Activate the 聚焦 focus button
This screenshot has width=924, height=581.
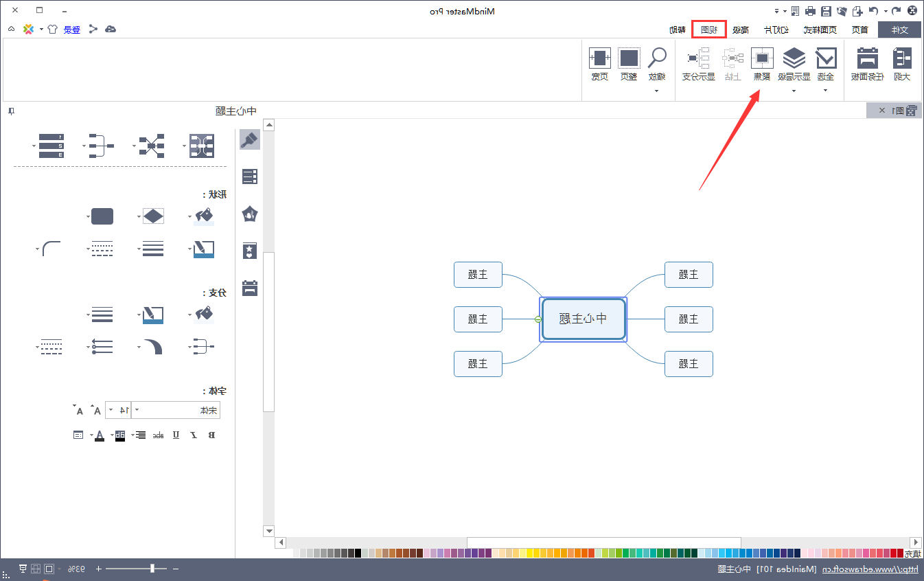coord(762,65)
